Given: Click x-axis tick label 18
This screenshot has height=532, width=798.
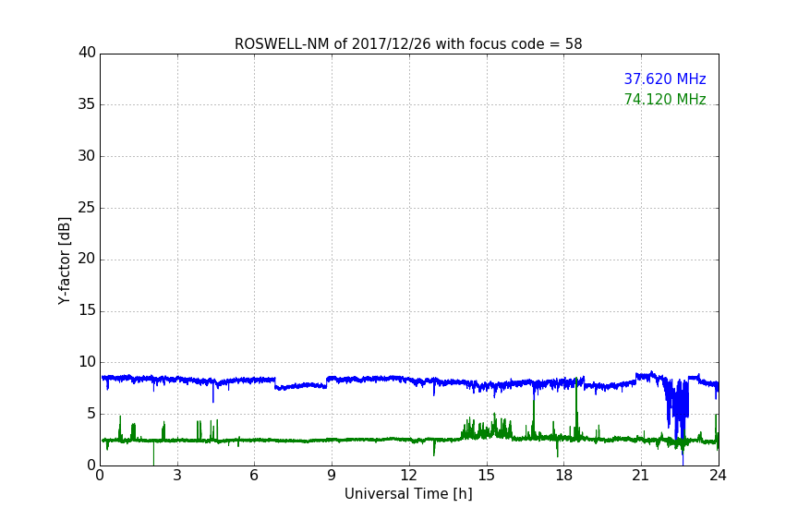Looking at the screenshot, I should 563,476.
